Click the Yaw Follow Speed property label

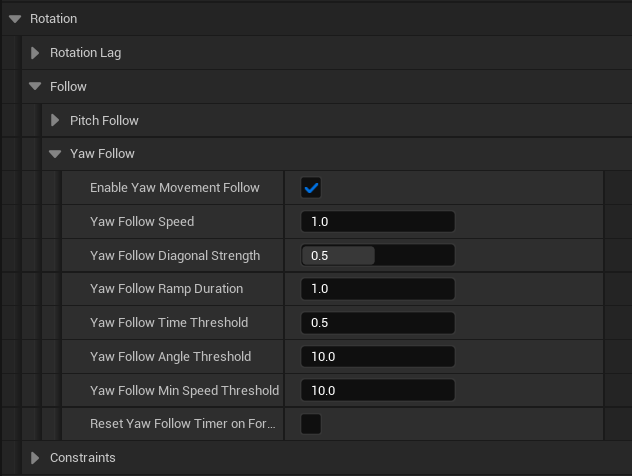[x=142, y=222]
